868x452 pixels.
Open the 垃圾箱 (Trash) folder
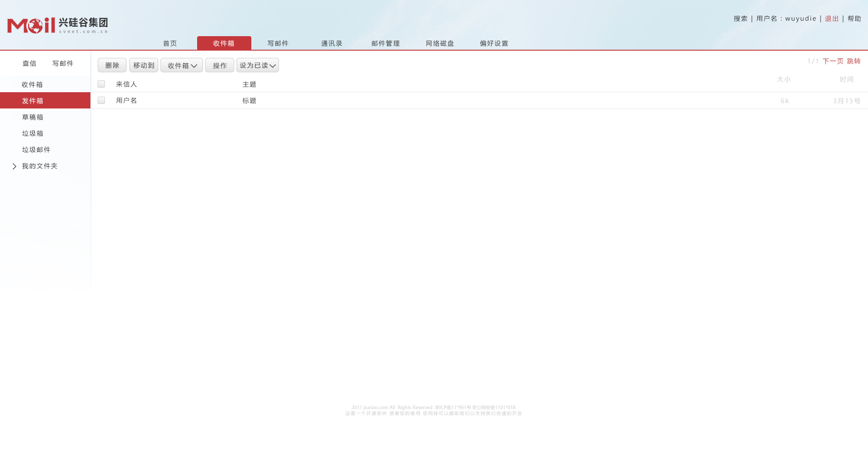[x=32, y=133]
